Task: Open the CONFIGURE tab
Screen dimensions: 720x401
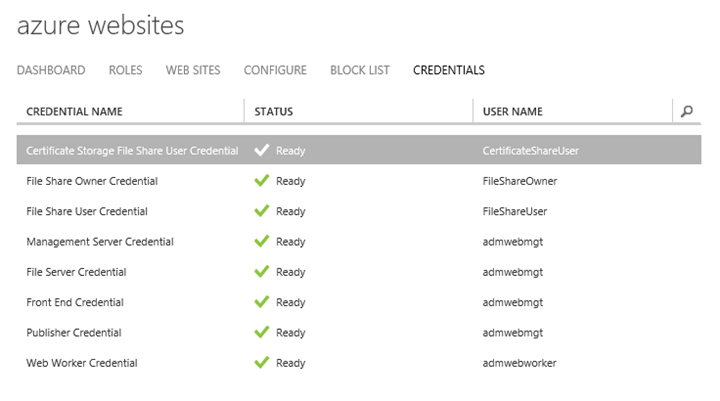Action: point(275,70)
